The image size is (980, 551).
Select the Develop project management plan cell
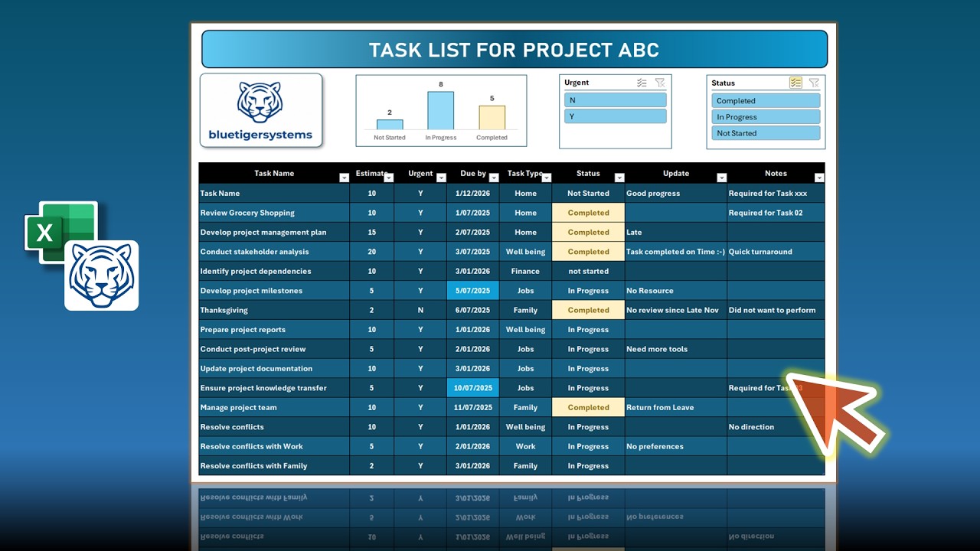tap(274, 232)
